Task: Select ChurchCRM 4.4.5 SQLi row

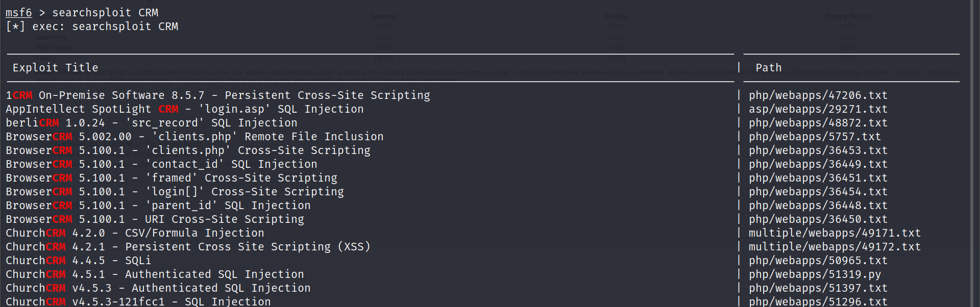Action: 79,261
